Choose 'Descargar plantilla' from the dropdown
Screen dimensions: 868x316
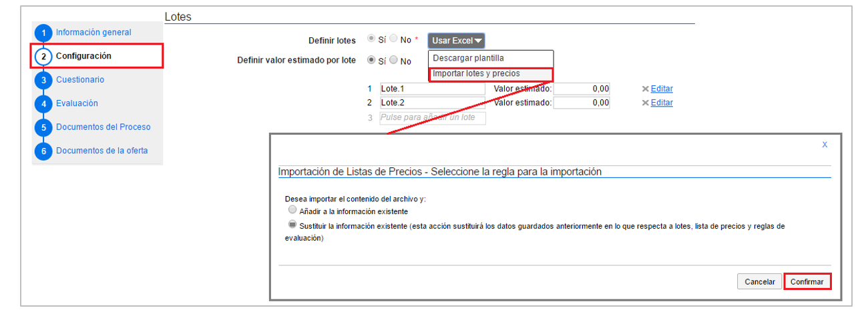click(x=468, y=59)
